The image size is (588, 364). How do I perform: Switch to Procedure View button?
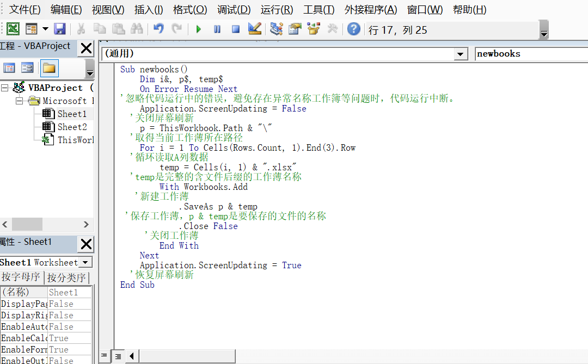pyautogui.click(x=104, y=355)
